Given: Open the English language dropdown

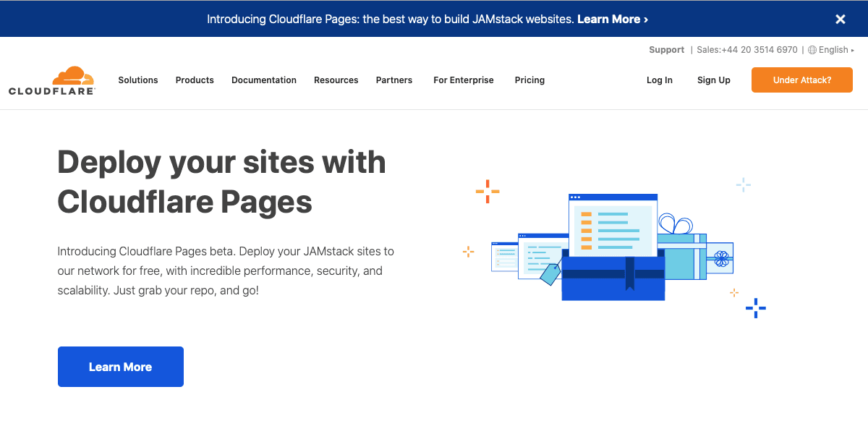Looking at the screenshot, I should pyautogui.click(x=836, y=50).
